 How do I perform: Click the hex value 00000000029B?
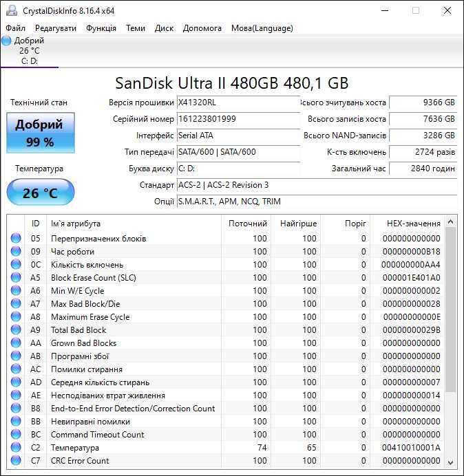[x=411, y=330]
